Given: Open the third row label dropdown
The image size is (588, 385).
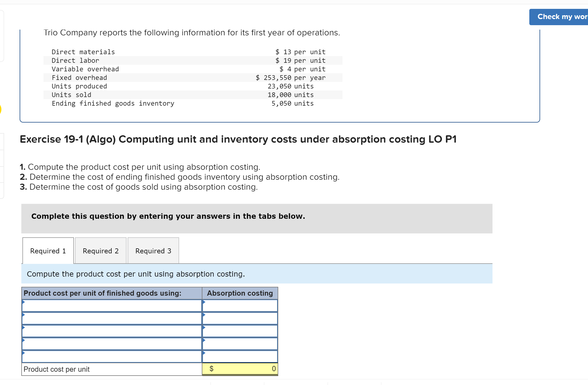Looking at the screenshot, I should point(111,331).
